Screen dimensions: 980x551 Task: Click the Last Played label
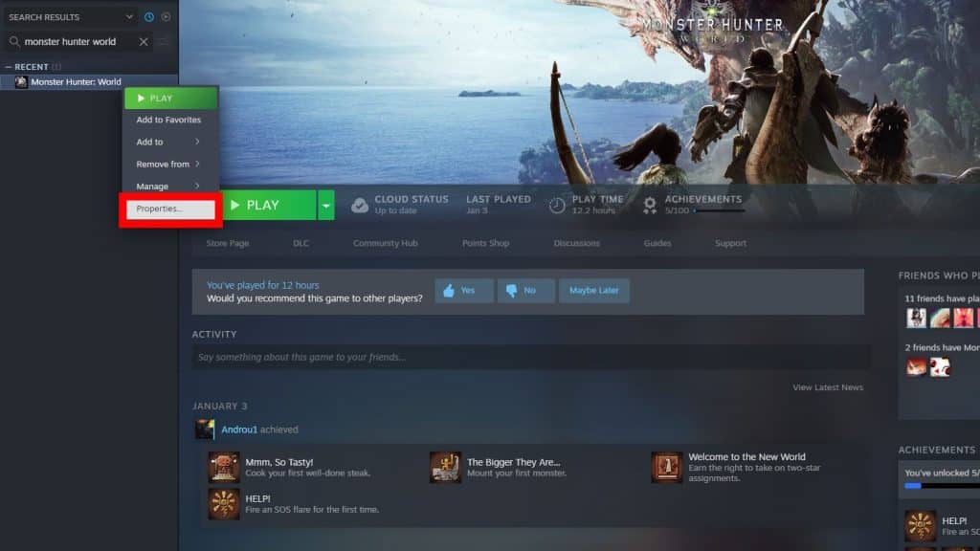coord(498,199)
